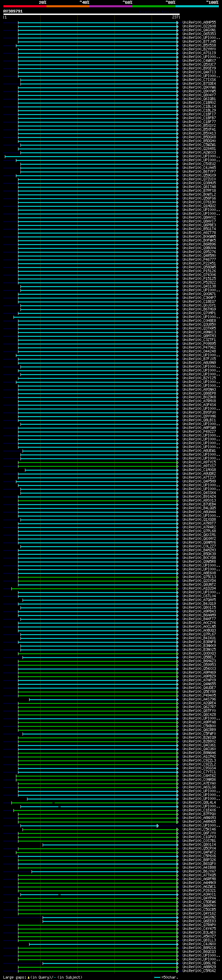This screenshot has height=980, width=222.
Task: Select hit label UniRef100_A1D2D4
Action: [199, 588]
